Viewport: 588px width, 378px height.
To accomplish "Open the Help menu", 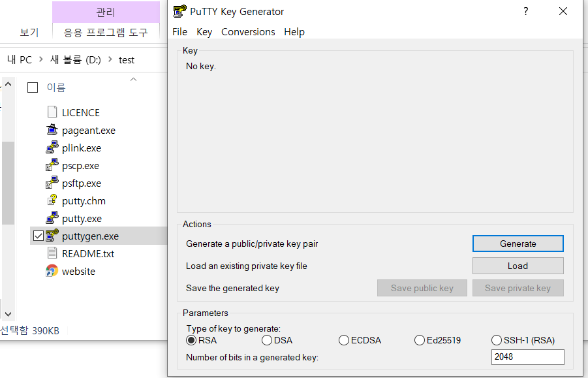I will coord(294,32).
